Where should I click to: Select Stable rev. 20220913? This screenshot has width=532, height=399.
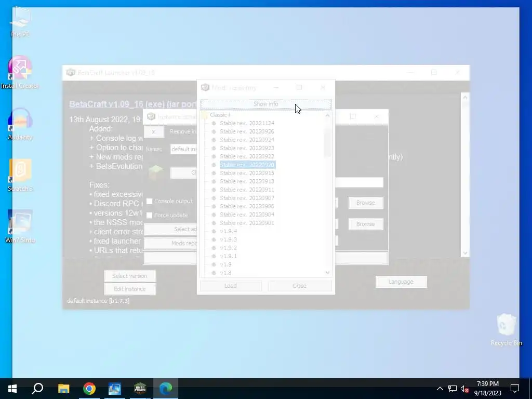pyautogui.click(x=247, y=181)
